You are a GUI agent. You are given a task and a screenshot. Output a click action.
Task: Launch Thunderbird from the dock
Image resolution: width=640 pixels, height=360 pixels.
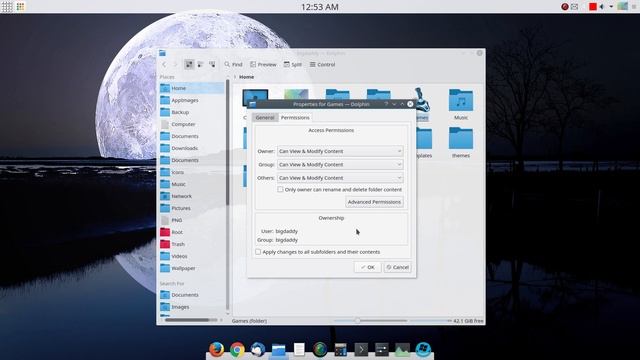point(258,349)
